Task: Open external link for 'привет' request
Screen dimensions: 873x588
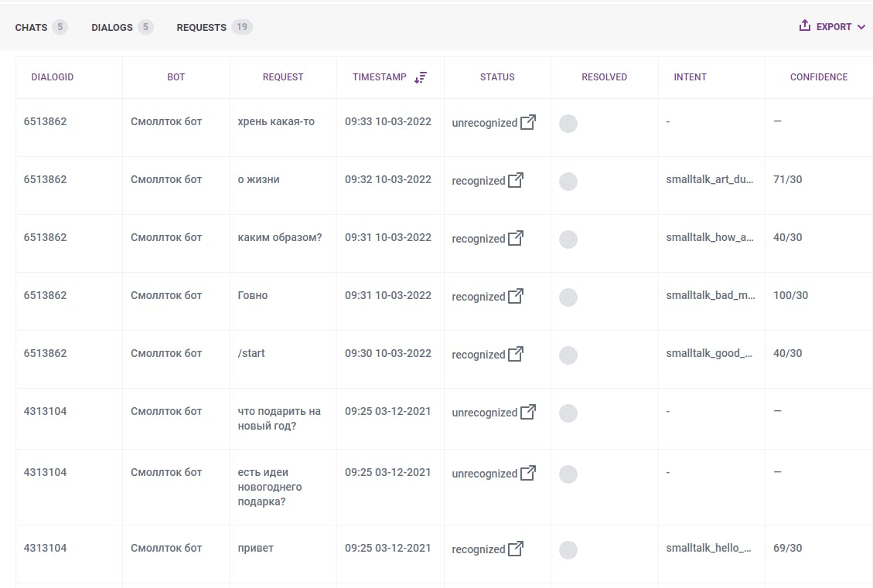Action: [x=516, y=549]
